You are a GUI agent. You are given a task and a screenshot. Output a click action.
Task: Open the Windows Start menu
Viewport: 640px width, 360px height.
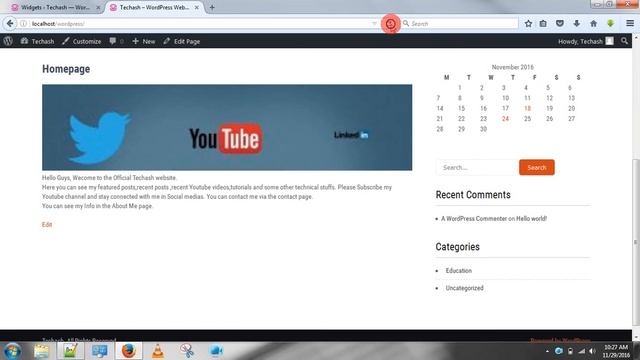tap(12, 351)
